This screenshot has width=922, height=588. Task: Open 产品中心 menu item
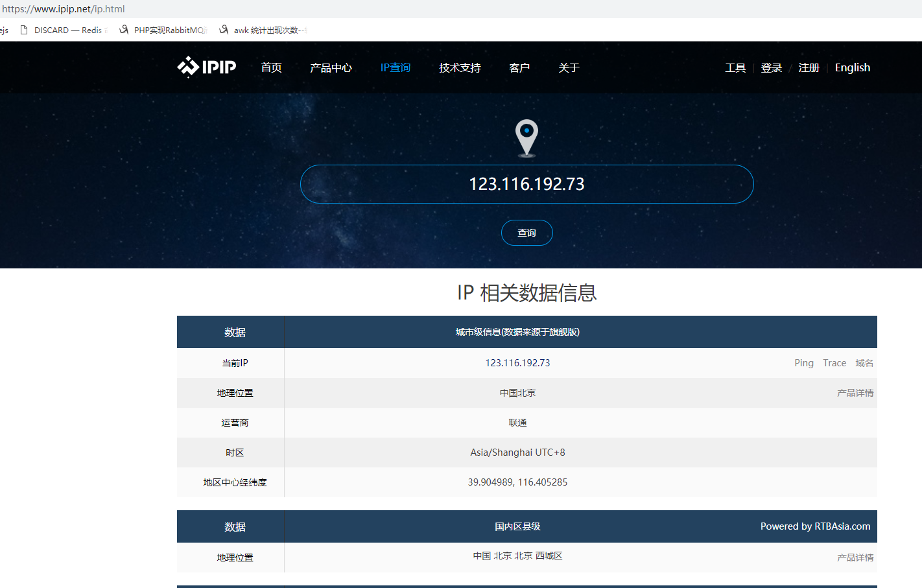pyautogui.click(x=331, y=68)
